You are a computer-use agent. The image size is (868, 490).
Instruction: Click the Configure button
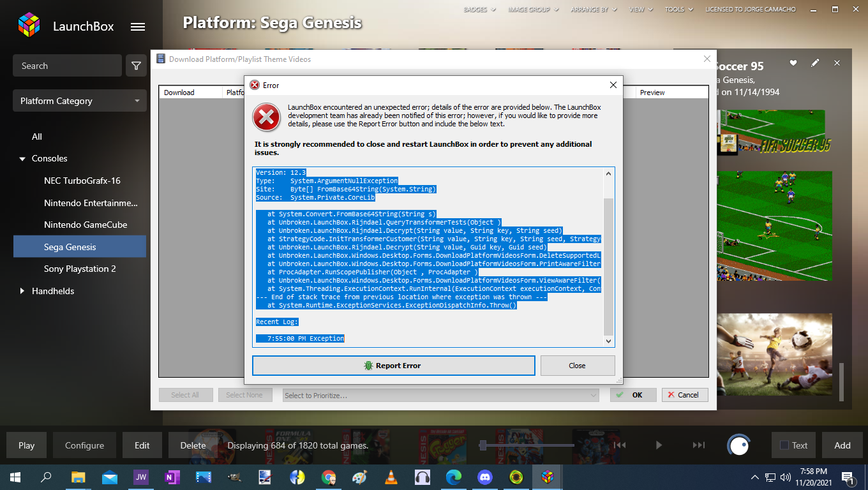click(x=84, y=445)
